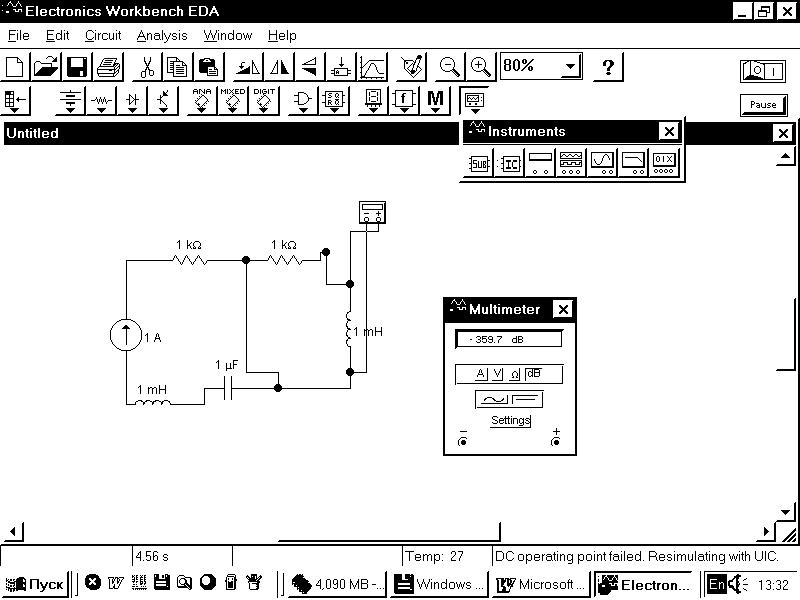This screenshot has height=600, width=800.
Task: Open the Instruments parts bin button
Action: (474, 100)
